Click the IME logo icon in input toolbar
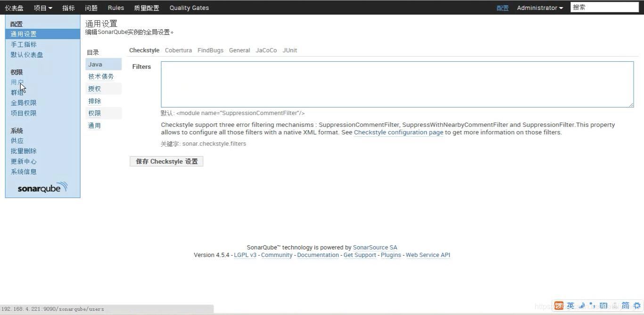The height and width of the screenshot is (315, 644). pyautogui.click(x=559, y=306)
